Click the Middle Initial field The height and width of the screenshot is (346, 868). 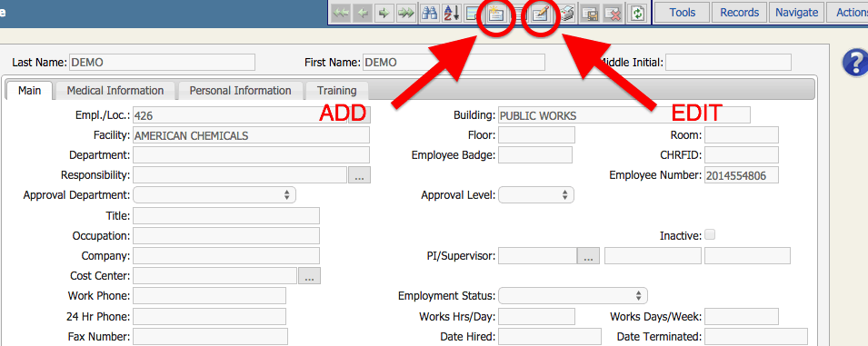(729, 63)
